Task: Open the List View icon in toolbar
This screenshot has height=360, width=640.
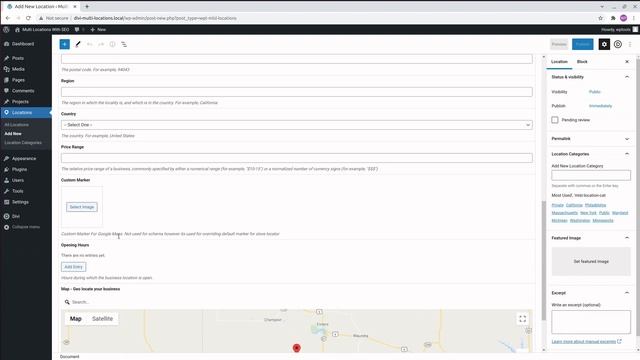Action: pyautogui.click(x=124, y=44)
